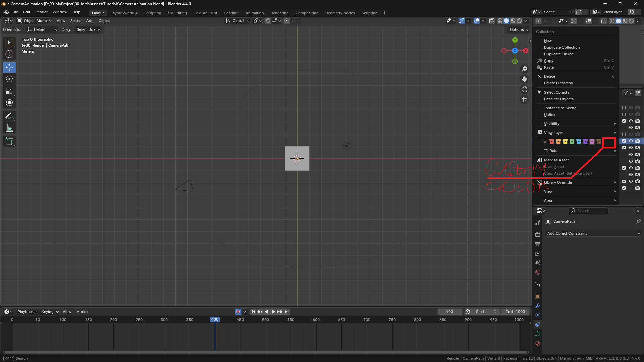Click the viewport pan hand icon
The height and width of the screenshot is (362, 644).
coord(524,79)
